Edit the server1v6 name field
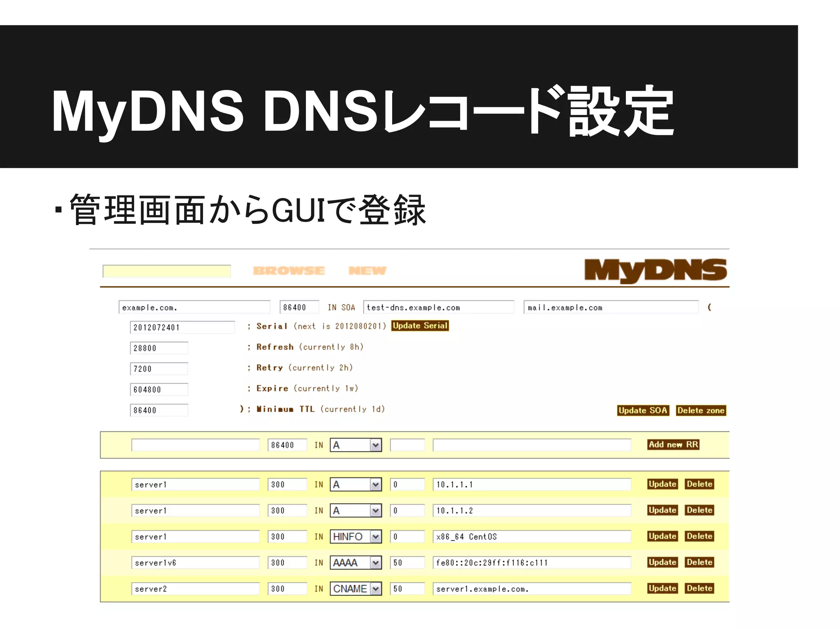Viewport: 840px width, 630px height. 195,563
